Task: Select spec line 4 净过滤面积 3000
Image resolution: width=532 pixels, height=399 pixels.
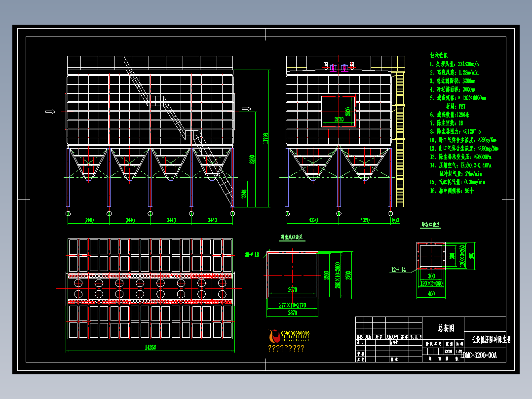Action: click(x=452, y=89)
